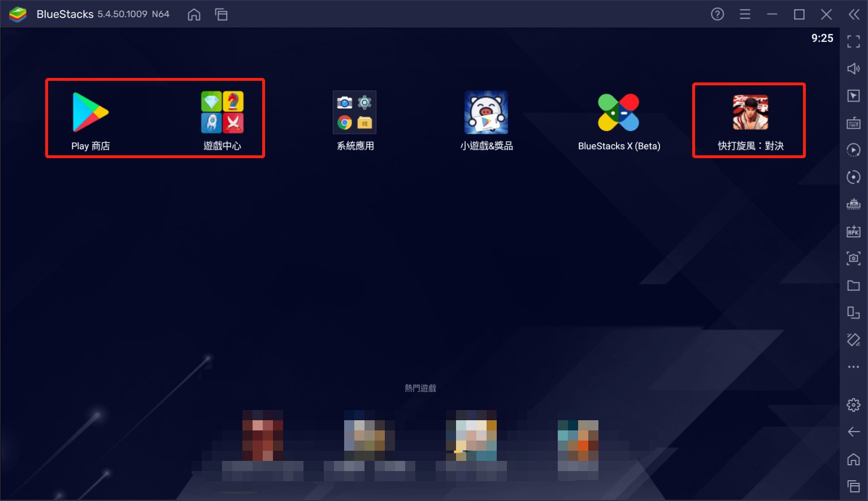The width and height of the screenshot is (868, 501).
Task: Open the help question mark icon
Action: pos(717,15)
